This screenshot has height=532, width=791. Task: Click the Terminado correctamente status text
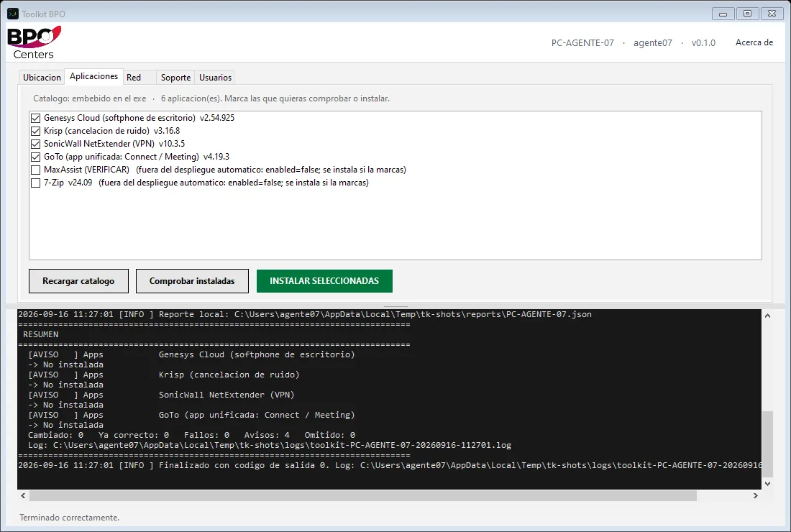pyautogui.click(x=70, y=518)
